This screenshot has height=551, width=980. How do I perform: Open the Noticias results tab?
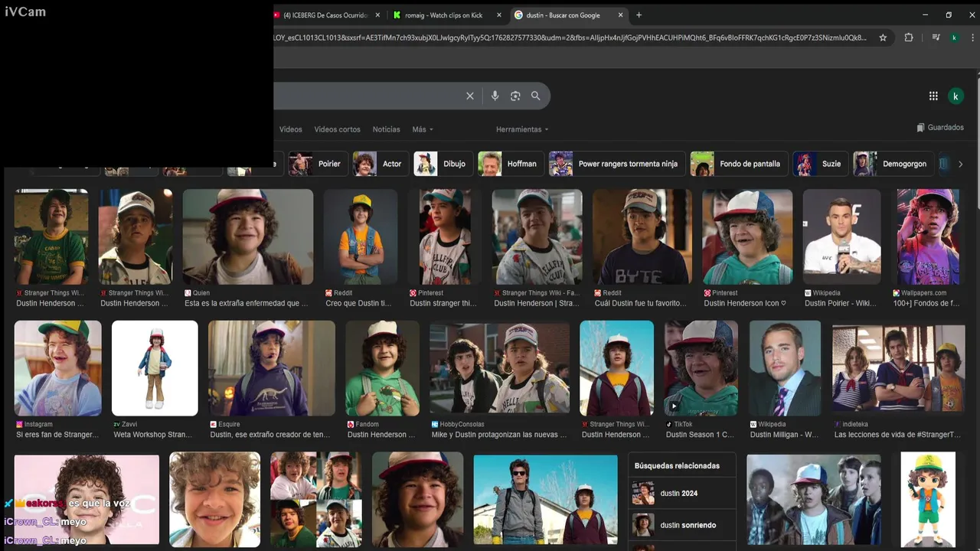tap(386, 129)
